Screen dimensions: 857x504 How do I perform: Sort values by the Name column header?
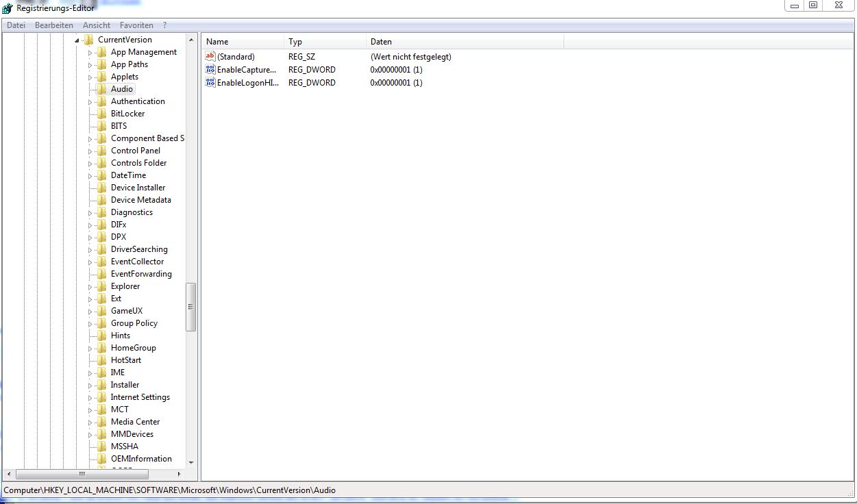[x=243, y=42]
